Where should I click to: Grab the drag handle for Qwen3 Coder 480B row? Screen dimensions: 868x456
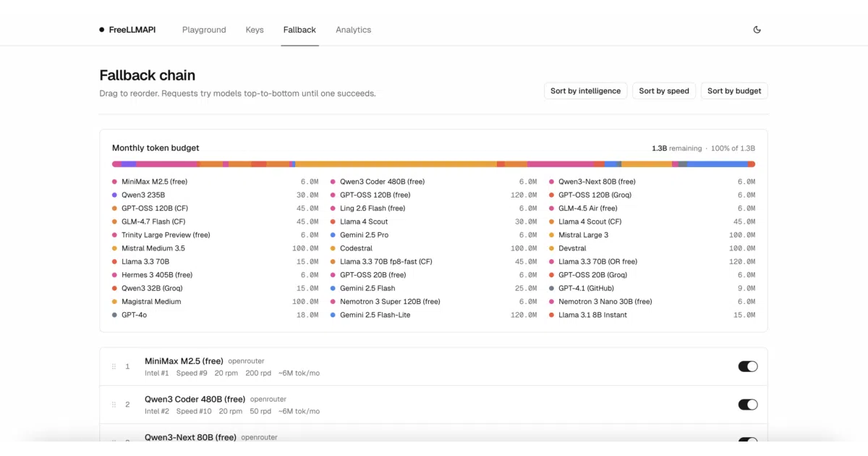114,404
